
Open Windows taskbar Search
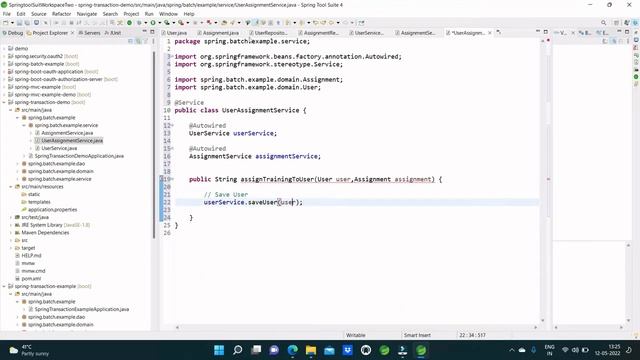(238, 350)
